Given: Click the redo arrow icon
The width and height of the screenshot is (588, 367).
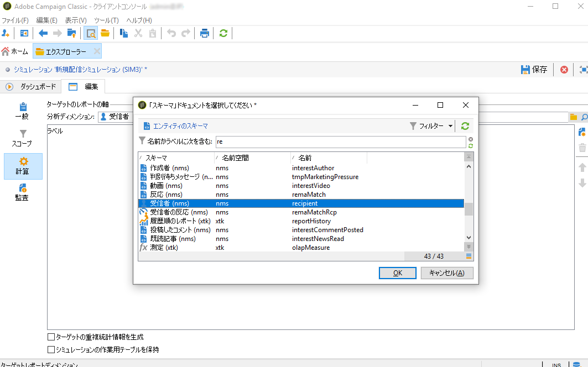Looking at the screenshot, I should click(186, 33).
